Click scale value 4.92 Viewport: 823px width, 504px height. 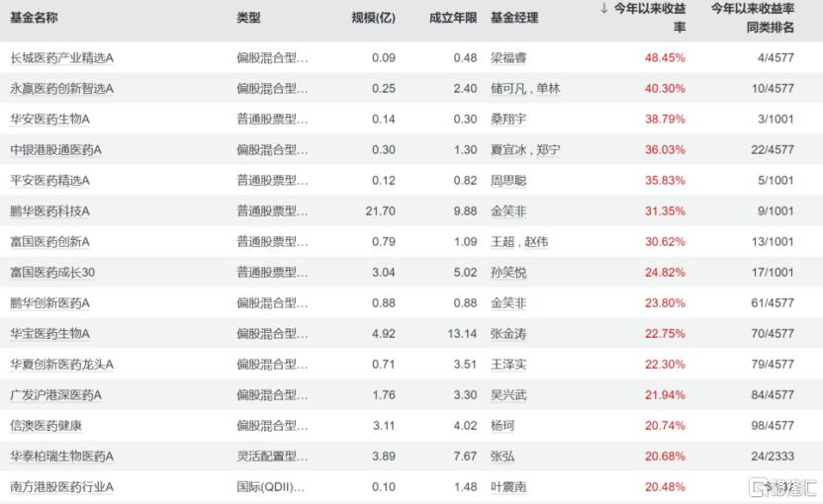384,334
